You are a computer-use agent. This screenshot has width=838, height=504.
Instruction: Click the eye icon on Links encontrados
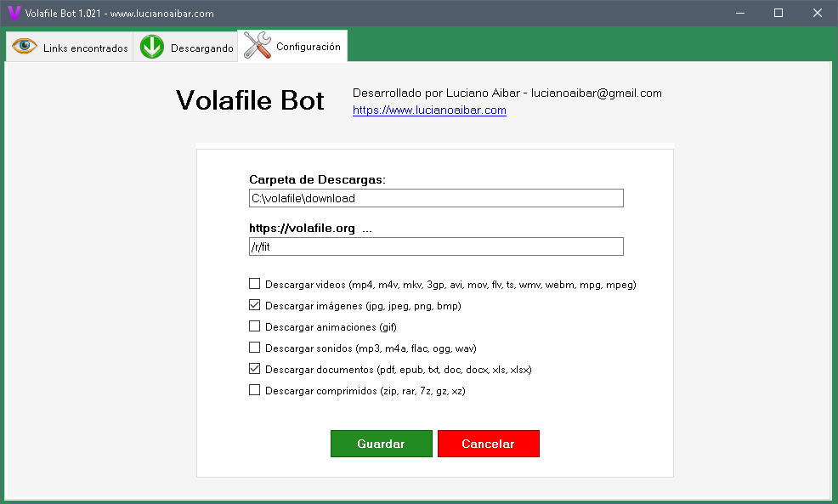pyautogui.click(x=25, y=46)
